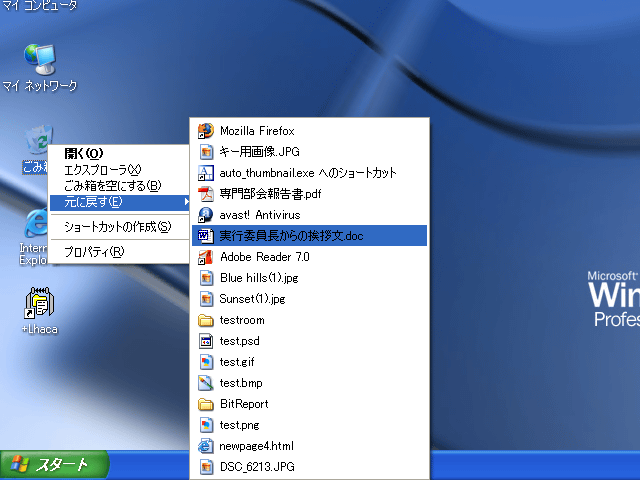Restore the testroom folder entry
This screenshot has height=480, width=640.
[x=309, y=320]
